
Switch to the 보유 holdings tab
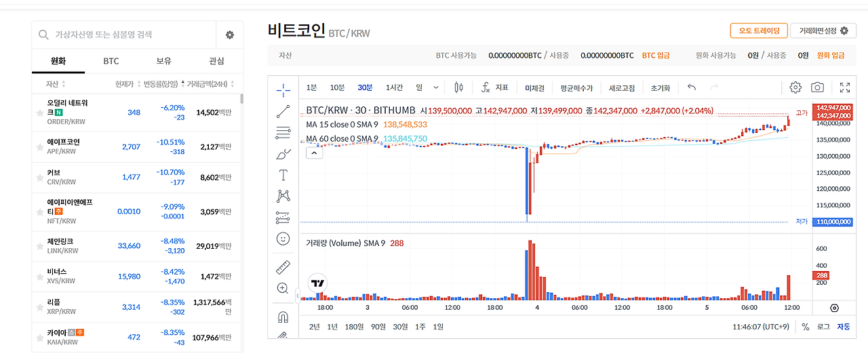(164, 61)
